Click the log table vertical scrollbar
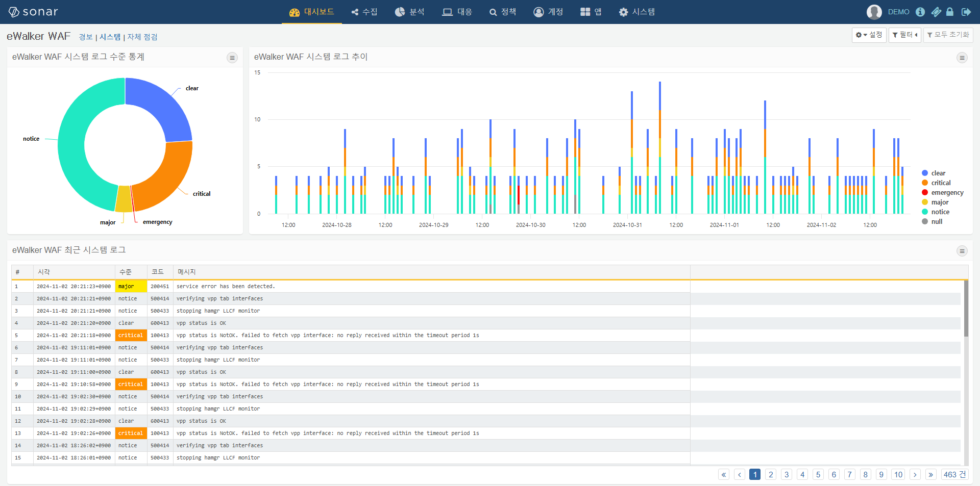Viewport: 980px width, 486px height. (x=966, y=309)
